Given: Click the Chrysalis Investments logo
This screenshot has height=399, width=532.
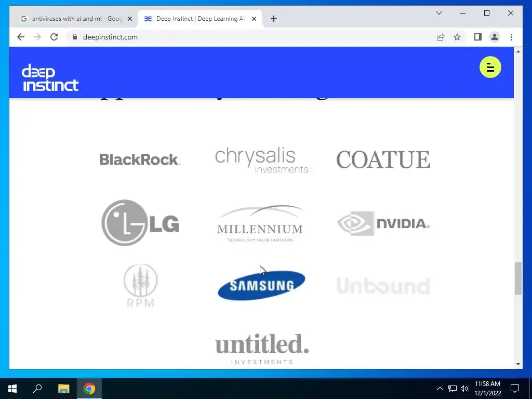Looking at the screenshot, I should click(262, 160).
